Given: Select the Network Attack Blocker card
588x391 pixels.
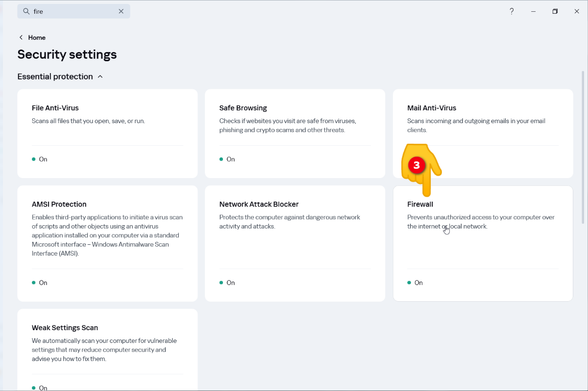Looking at the screenshot, I should [294, 243].
